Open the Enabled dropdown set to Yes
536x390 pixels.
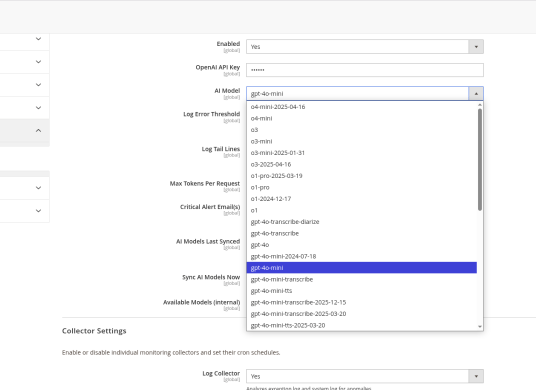pyautogui.click(x=365, y=46)
